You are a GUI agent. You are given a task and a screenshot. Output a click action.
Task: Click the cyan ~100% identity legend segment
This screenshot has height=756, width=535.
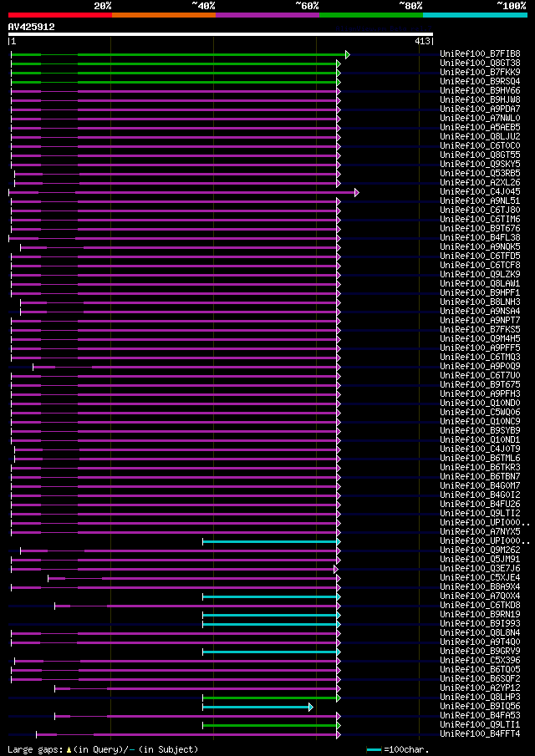(x=475, y=15)
